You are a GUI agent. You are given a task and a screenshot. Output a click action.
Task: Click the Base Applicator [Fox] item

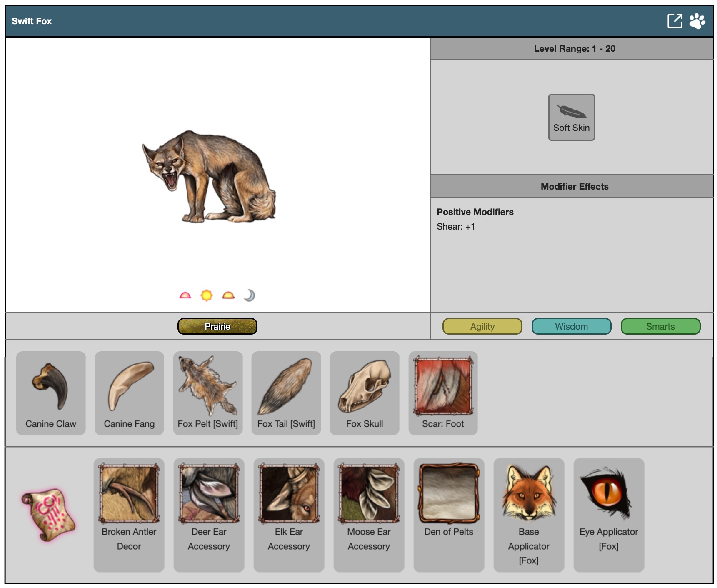click(x=529, y=514)
